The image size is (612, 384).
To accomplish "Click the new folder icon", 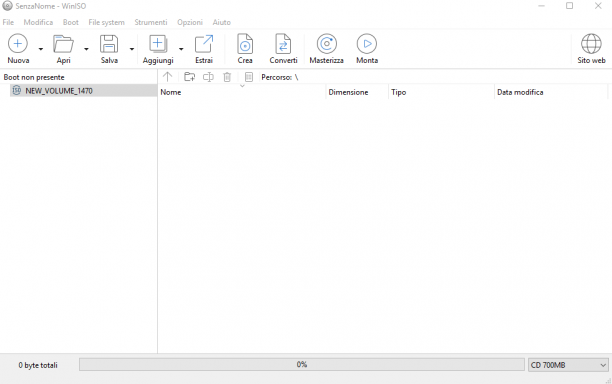I will pyautogui.click(x=190, y=77).
